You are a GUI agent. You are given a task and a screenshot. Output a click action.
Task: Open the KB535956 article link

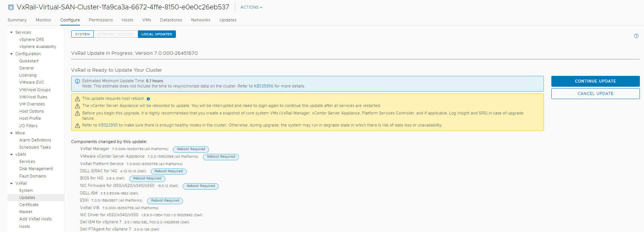point(263,86)
